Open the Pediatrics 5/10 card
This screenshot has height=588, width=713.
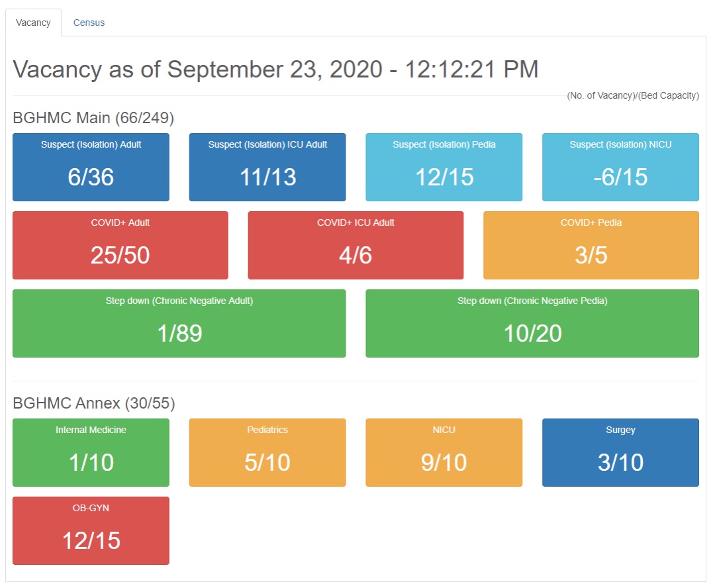point(267,452)
